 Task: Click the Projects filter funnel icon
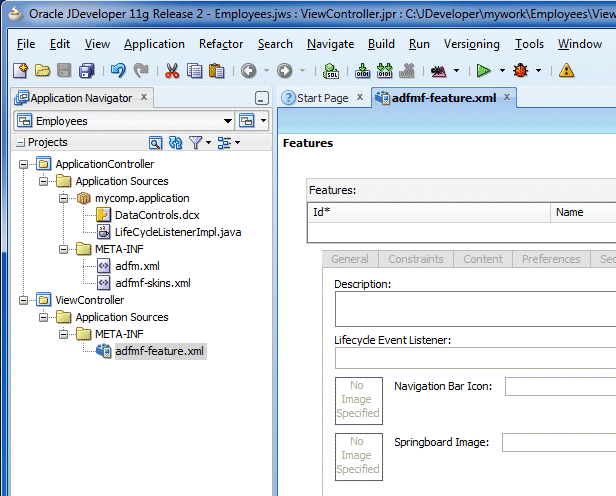pos(195,143)
